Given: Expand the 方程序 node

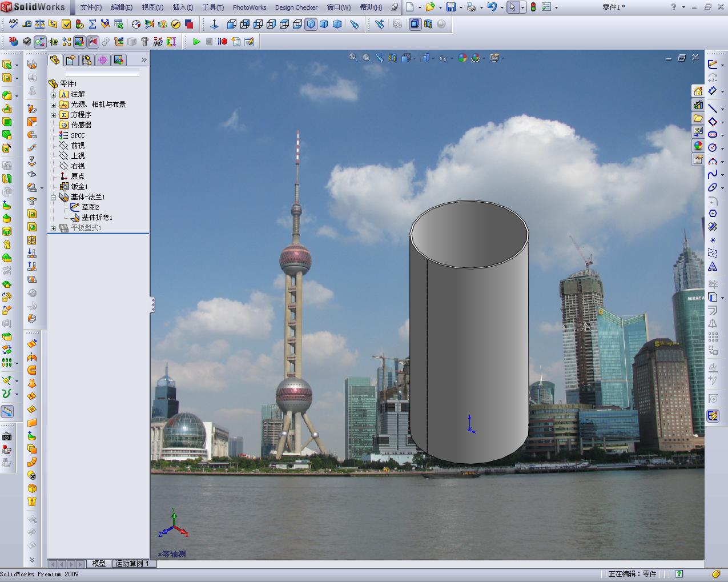Looking at the screenshot, I should click(x=54, y=115).
